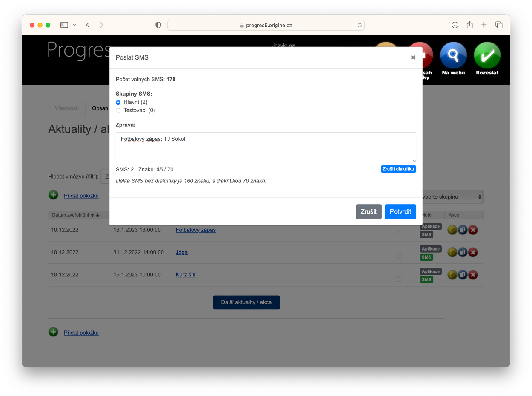Viewport: 532px width, 396px height.
Task: Open Safari sidebar toggle icon
Action: 64,25
